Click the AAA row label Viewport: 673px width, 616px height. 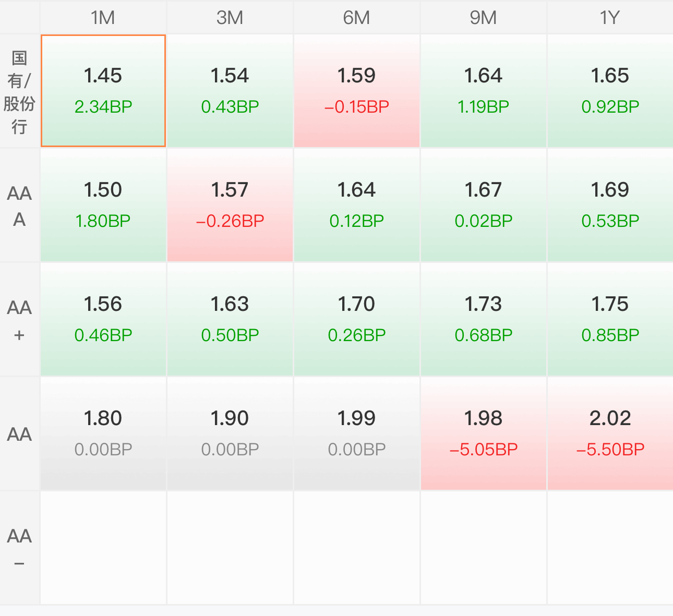pos(19,206)
